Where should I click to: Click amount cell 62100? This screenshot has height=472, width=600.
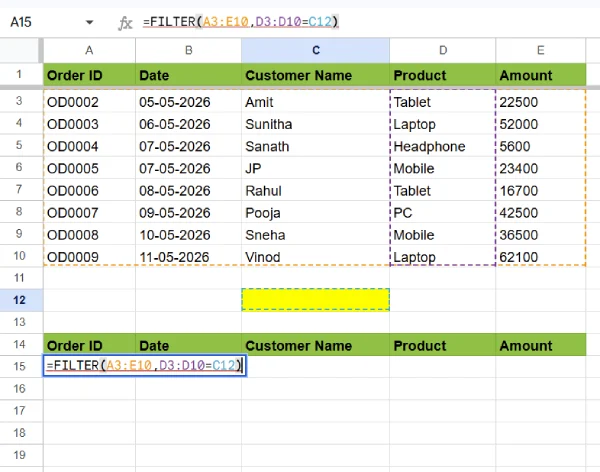(x=540, y=257)
